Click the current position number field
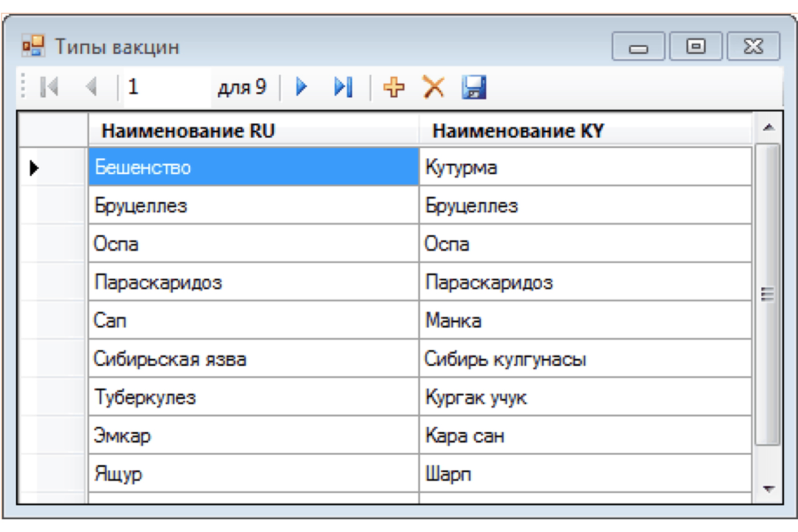Screen dimensions: 798x532 pyautogui.click(x=165, y=88)
